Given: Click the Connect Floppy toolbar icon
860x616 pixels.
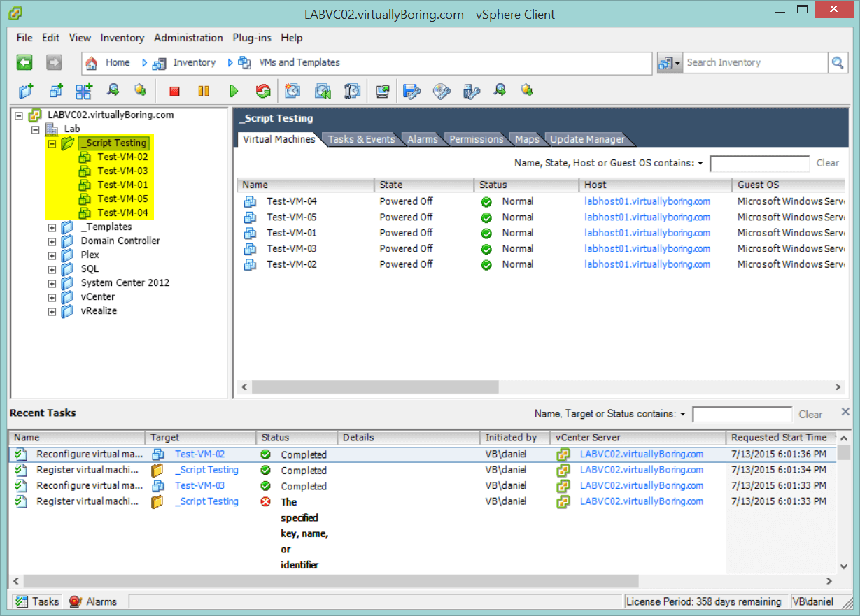Looking at the screenshot, I should 412,91.
